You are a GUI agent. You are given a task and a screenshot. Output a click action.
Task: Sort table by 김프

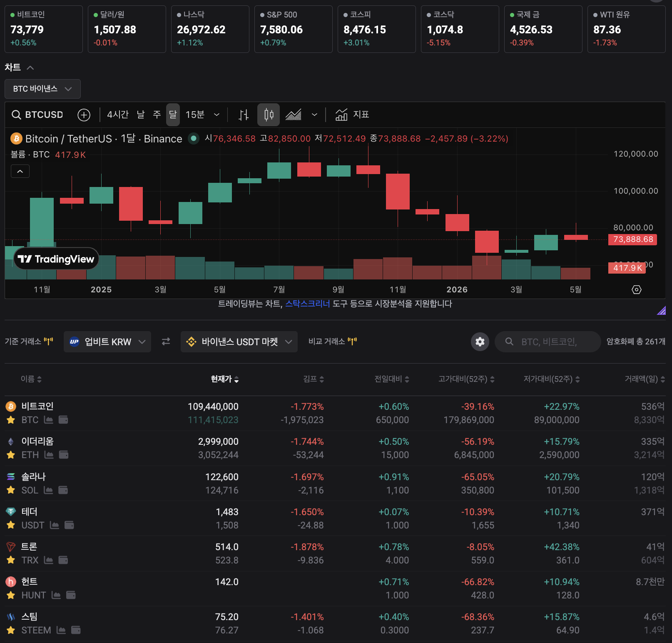pos(314,379)
